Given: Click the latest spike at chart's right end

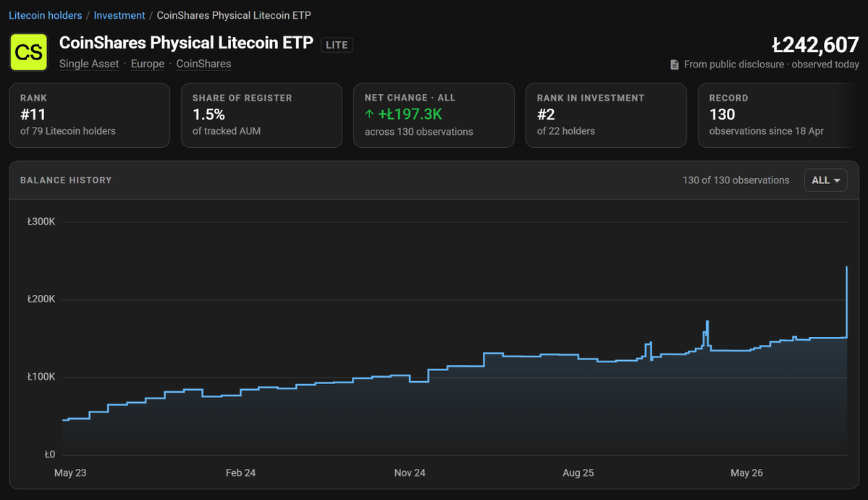Looking at the screenshot, I should [x=846, y=302].
